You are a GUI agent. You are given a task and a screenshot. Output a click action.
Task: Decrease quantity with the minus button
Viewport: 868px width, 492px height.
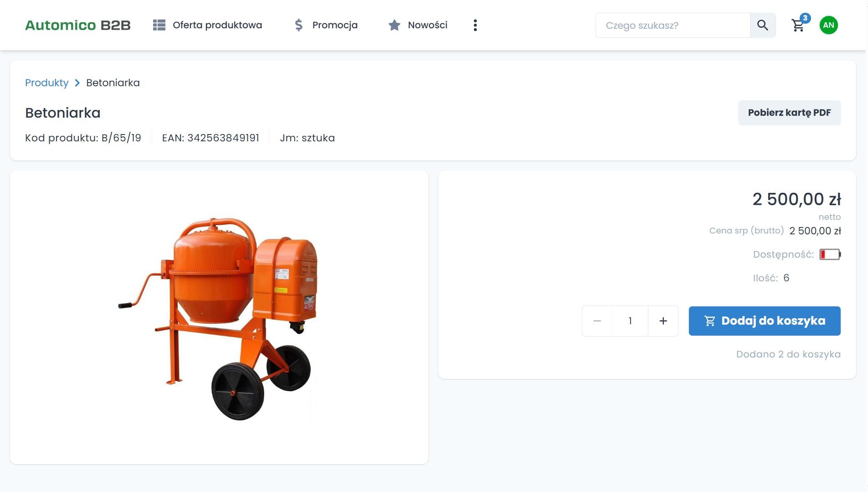click(597, 321)
